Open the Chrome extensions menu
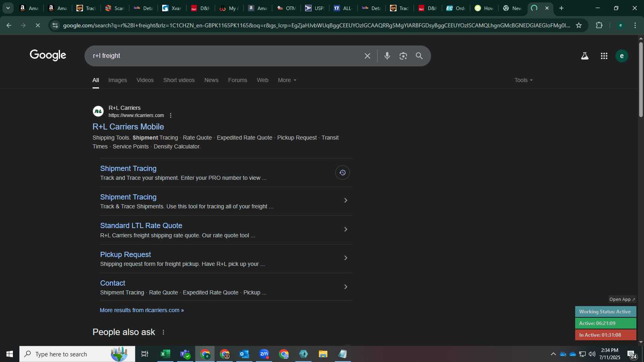644x362 pixels. [599, 25]
